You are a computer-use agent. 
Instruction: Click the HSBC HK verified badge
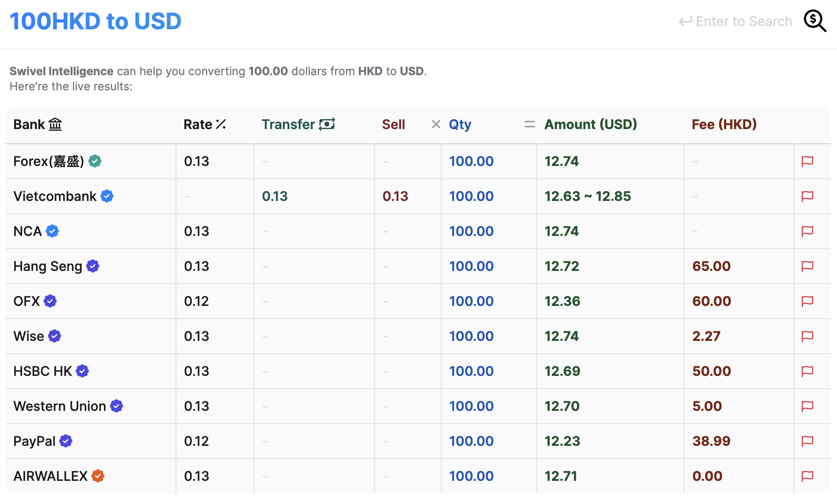point(83,371)
